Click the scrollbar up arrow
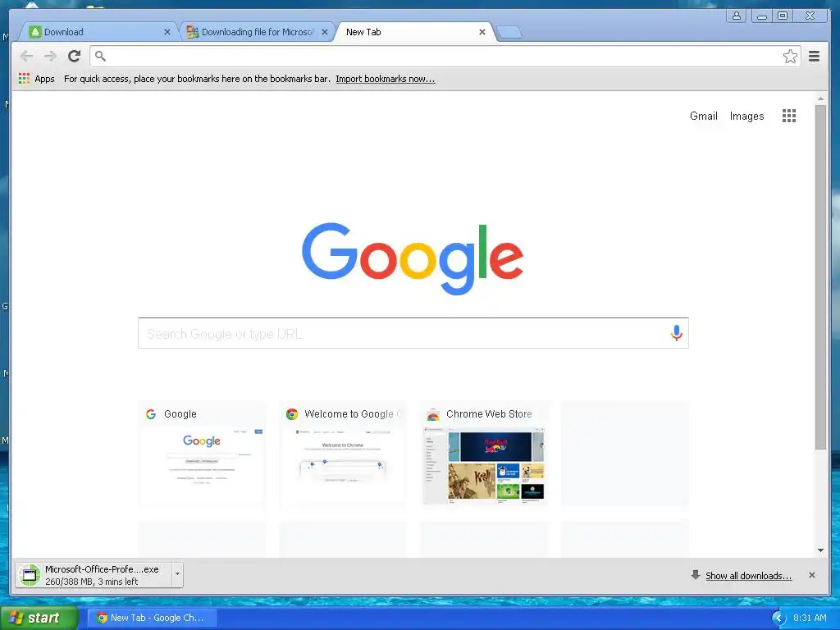The width and height of the screenshot is (840, 630). point(820,98)
